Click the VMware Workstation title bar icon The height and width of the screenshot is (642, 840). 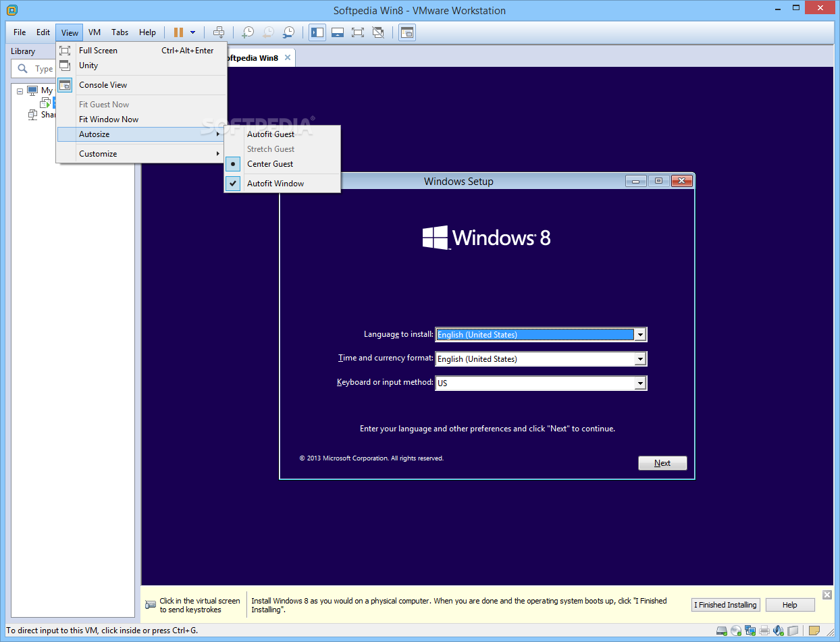(11, 10)
